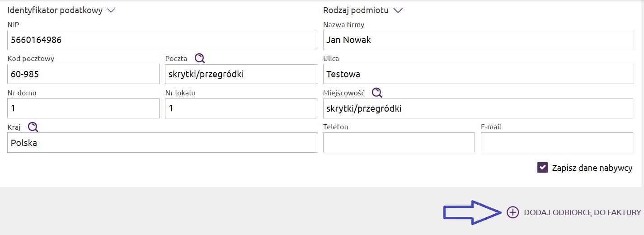Click the empty E-mail field
Screen dimensions: 644x235
[x=557, y=143]
